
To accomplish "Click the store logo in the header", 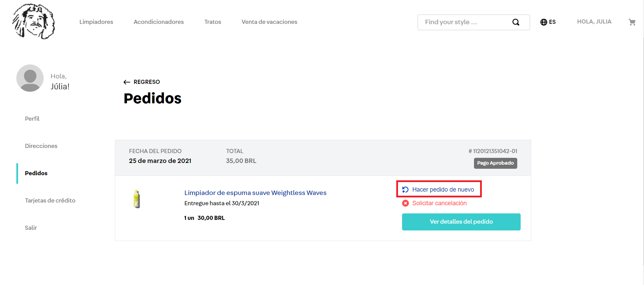I will pyautogui.click(x=33, y=21).
